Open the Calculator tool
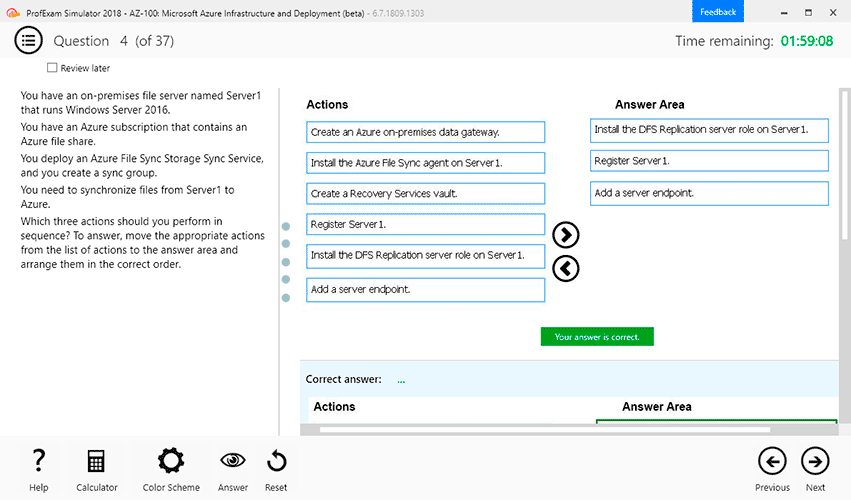The image size is (851, 500). point(96,461)
